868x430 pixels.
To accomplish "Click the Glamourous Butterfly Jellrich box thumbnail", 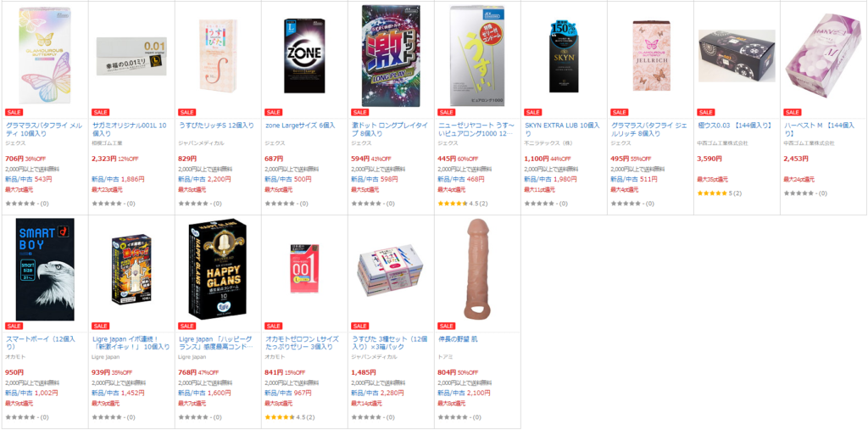I will [650, 55].
